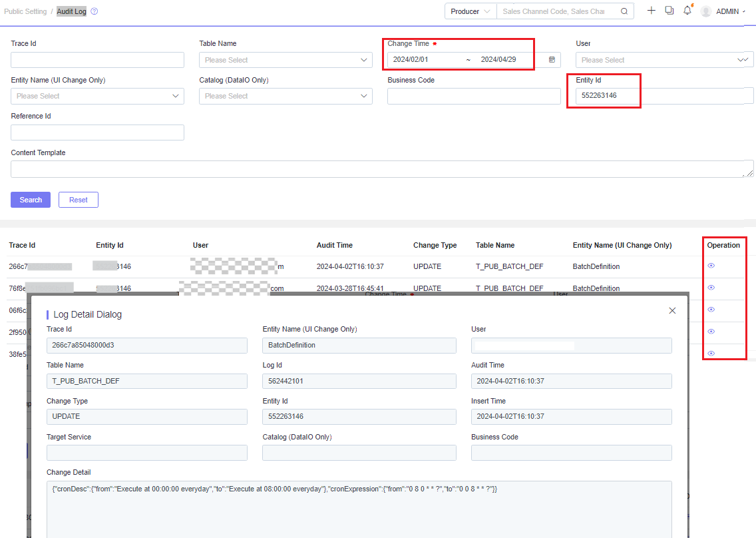Click the ADMIN user avatar

(706, 11)
